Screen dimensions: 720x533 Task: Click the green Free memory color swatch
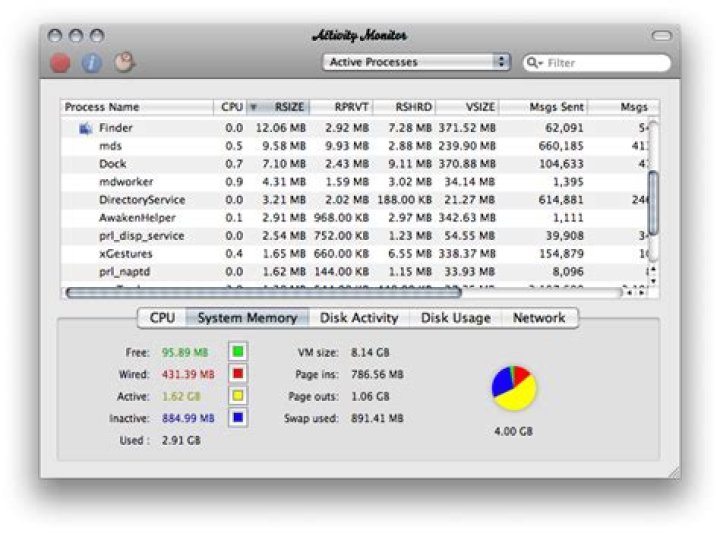coord(238,352)
